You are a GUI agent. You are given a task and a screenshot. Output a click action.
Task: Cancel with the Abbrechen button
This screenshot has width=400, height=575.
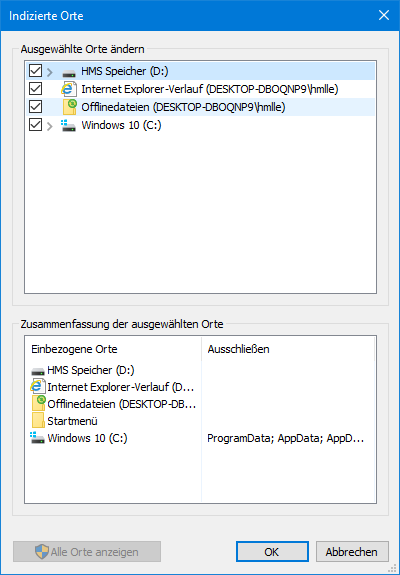point(352,552)
